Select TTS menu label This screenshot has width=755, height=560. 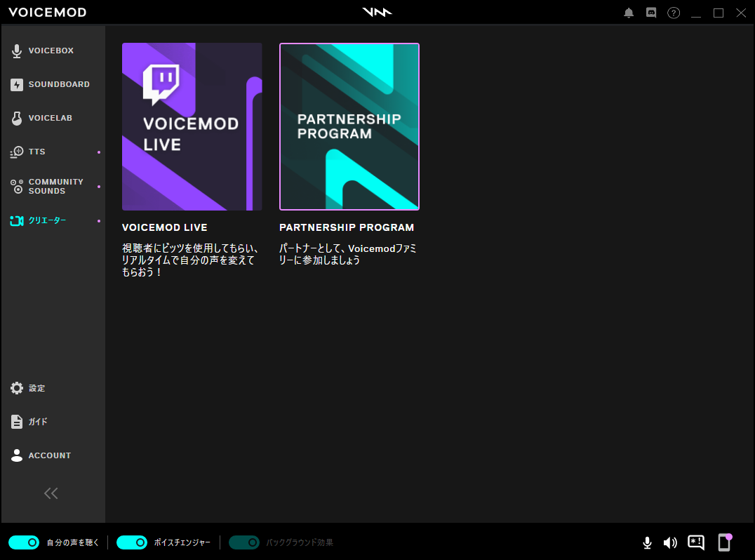(x=36, y=152)
